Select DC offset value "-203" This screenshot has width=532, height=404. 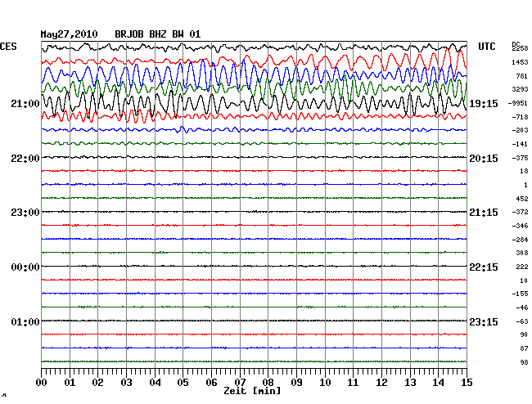tap(520, 131)
